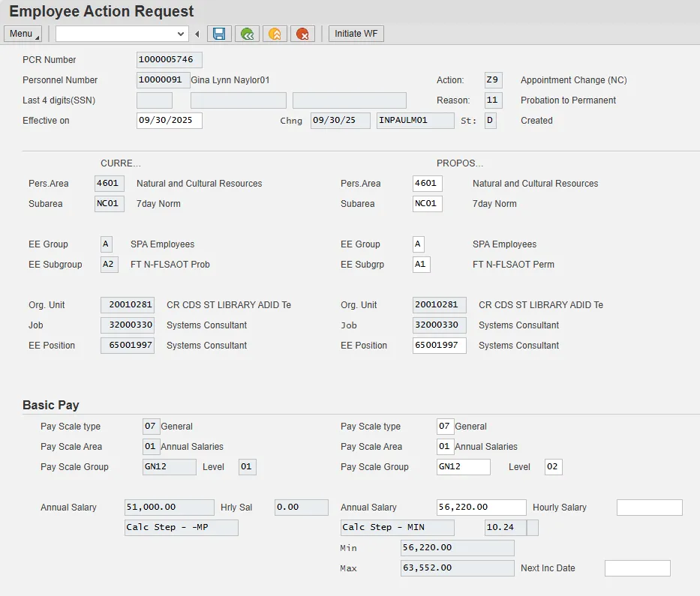Open the Menu button
Viewport: 700px width, 596px height.
(23, 34)
